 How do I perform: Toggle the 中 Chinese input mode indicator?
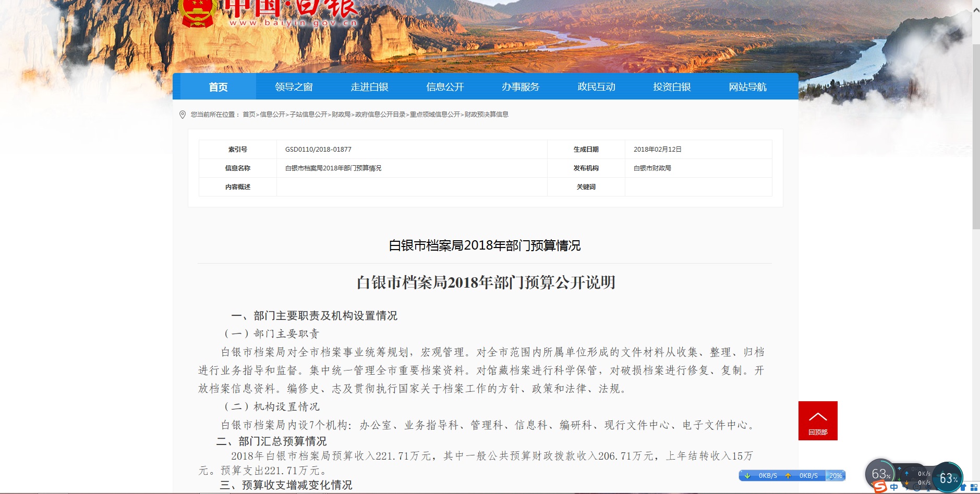[894, 487]
